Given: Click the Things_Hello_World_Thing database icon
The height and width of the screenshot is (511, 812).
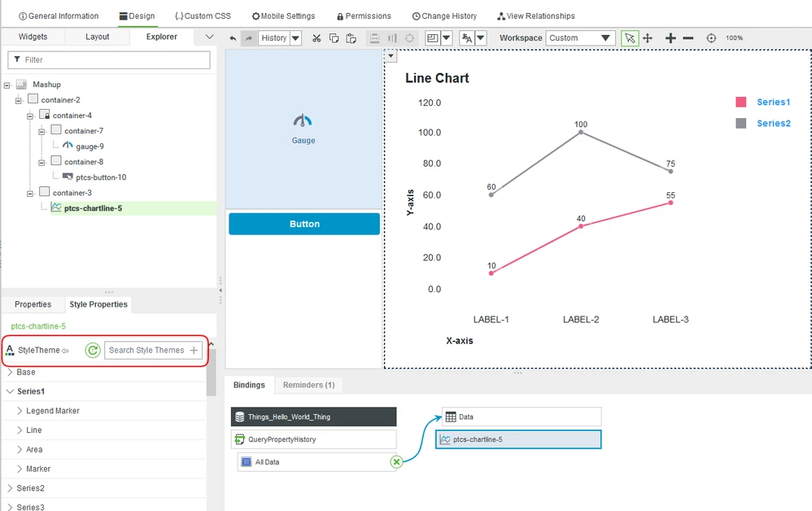Looking at the screenshot, I should tap(240, 417).
